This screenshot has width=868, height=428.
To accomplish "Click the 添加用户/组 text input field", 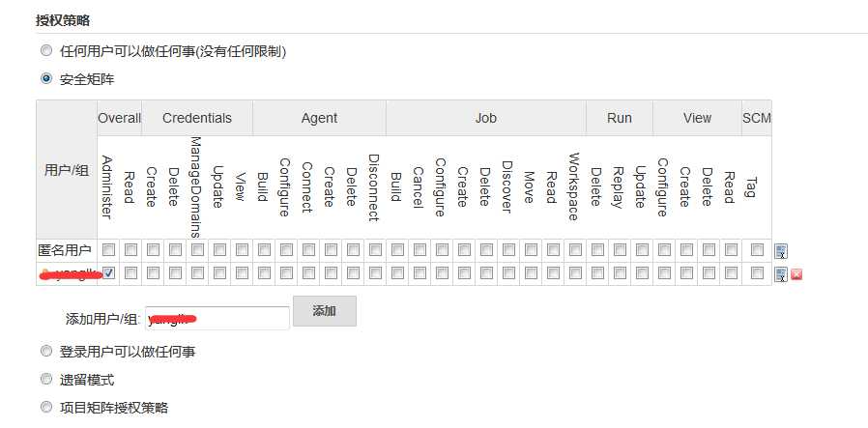I will click(217, 318).
